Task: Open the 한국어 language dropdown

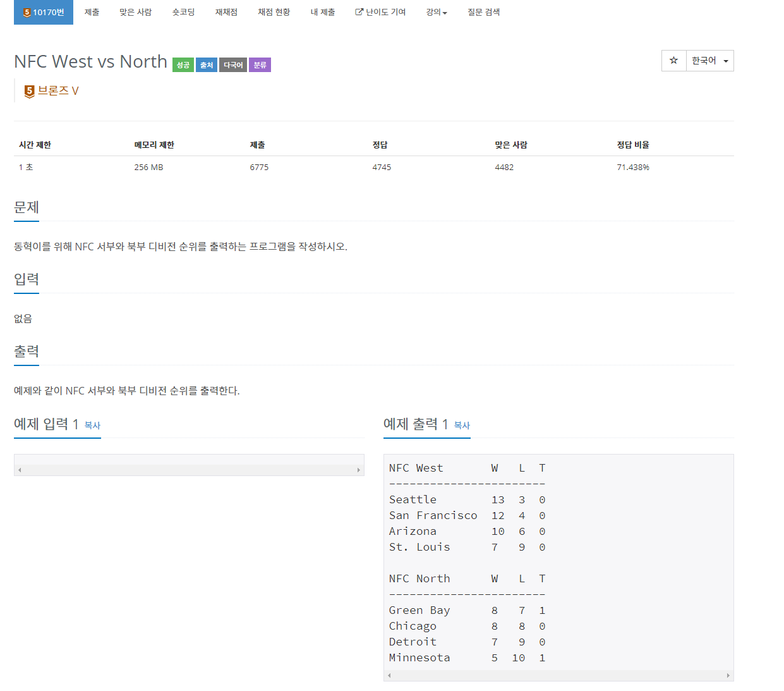Action: coord(710,61)
